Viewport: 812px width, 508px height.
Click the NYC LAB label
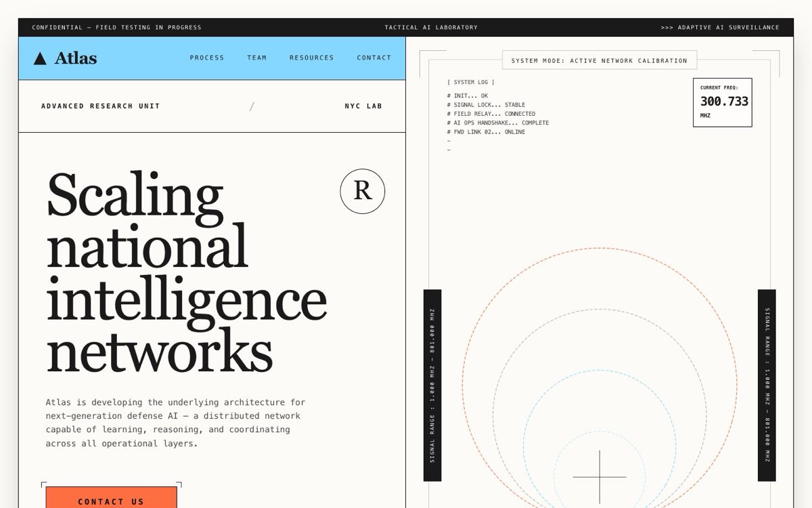pyautogui.click(x=363, y=106)
